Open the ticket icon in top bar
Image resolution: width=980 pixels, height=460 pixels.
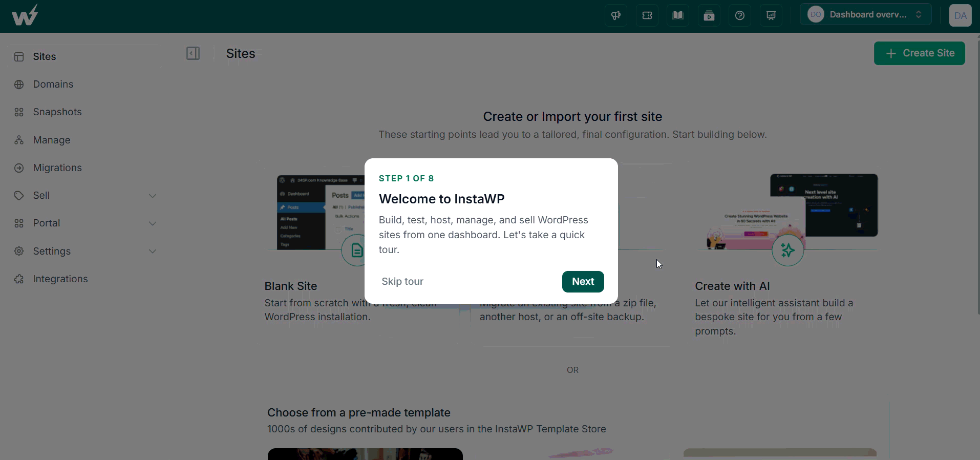pos(647,15)
